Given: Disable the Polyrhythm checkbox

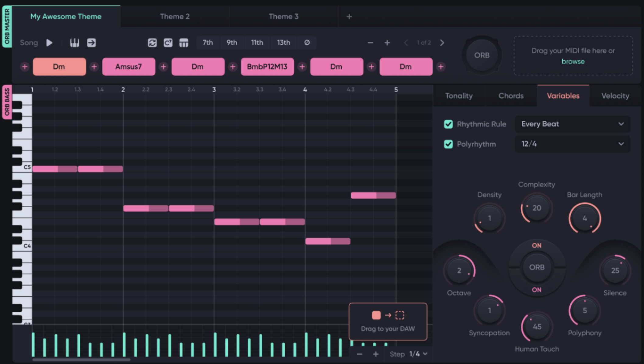Looking at the screenshot, I should point(448,144).
